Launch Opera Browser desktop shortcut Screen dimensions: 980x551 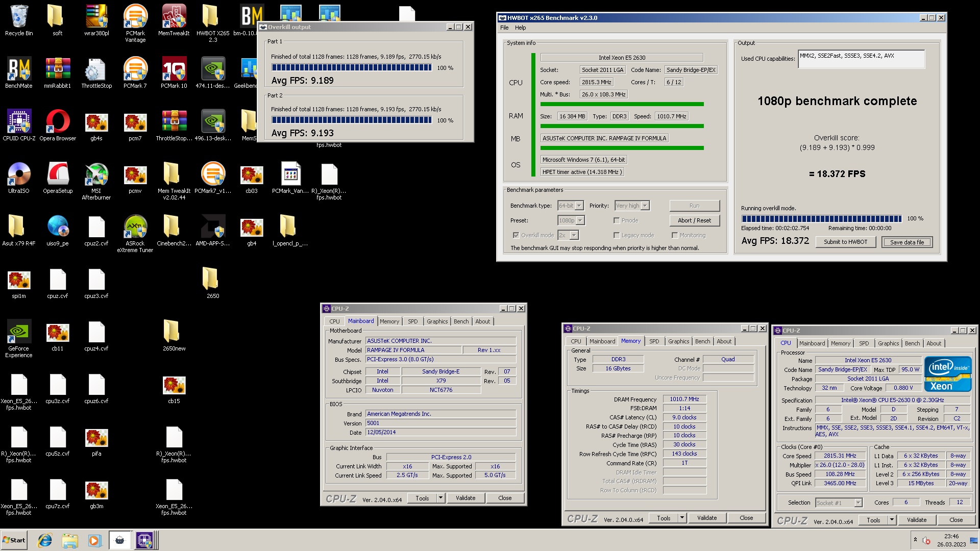[58, 126]
